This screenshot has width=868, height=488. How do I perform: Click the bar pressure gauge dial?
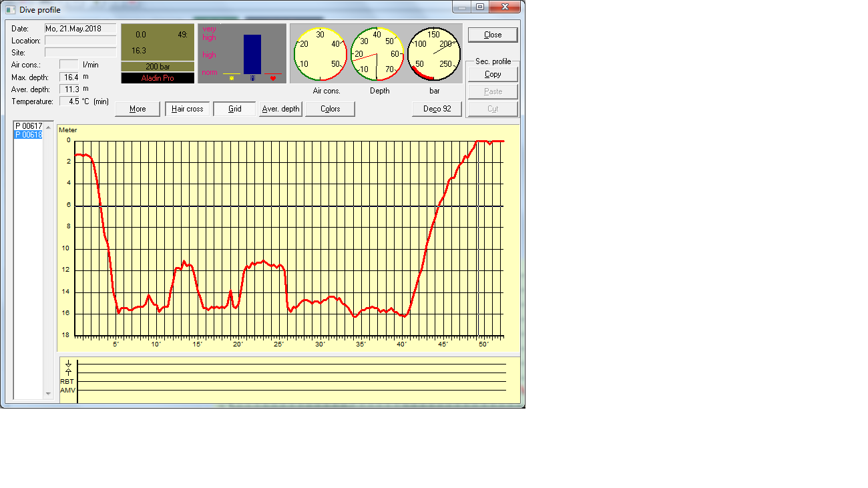tap(434, 53)
